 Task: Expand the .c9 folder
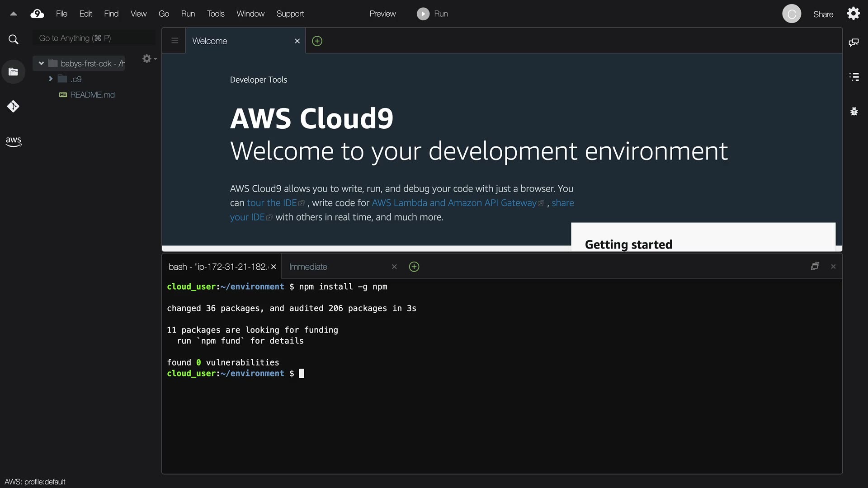(51, 79)
